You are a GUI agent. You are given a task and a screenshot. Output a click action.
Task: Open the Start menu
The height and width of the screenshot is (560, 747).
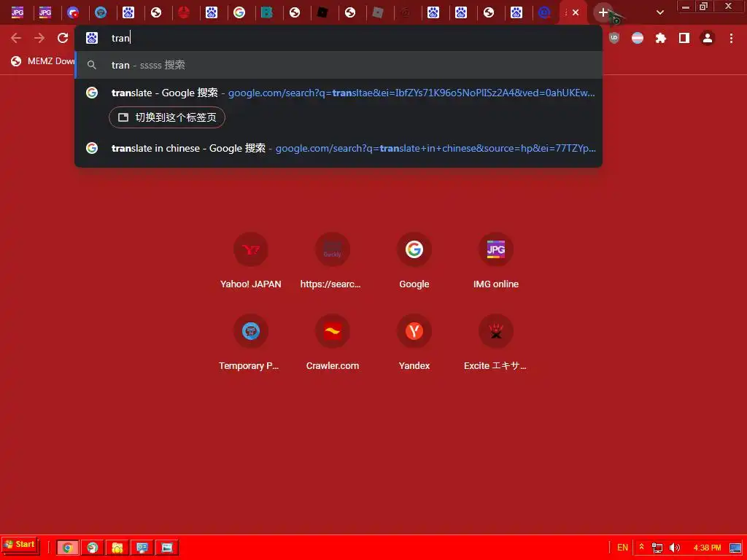20,545
